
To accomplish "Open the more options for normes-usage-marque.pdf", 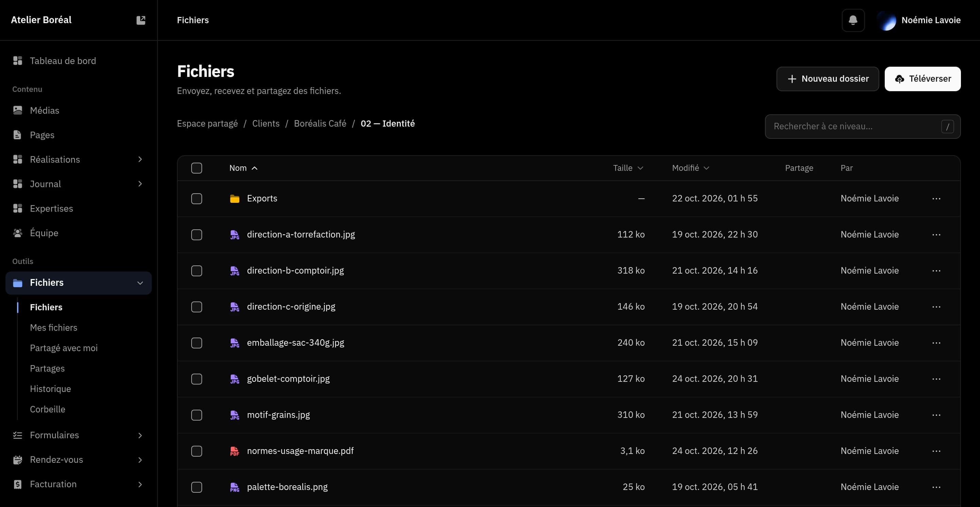I will coord(936,451).
